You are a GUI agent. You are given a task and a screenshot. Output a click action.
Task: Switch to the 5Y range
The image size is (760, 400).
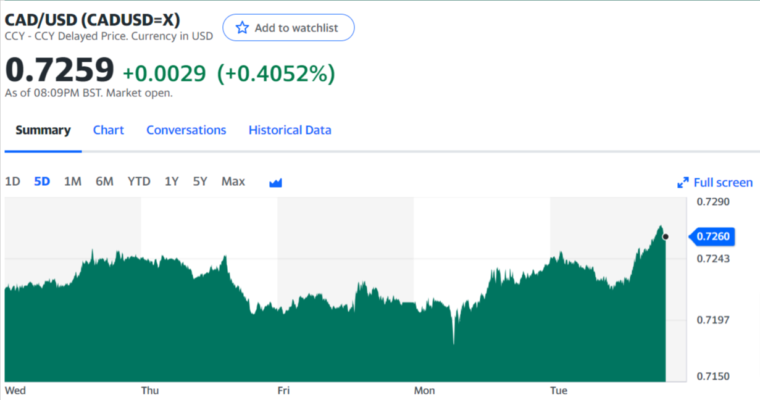point(200,182)
